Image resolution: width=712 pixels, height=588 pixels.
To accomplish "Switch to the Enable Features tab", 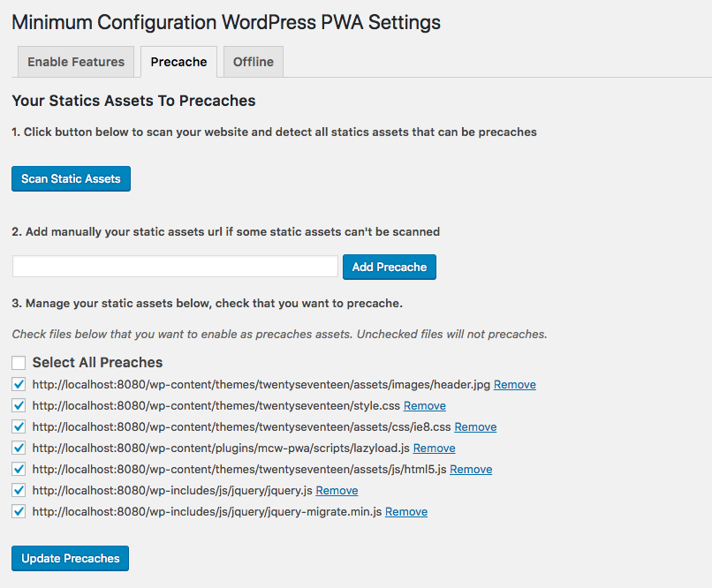I will point(75,62).
